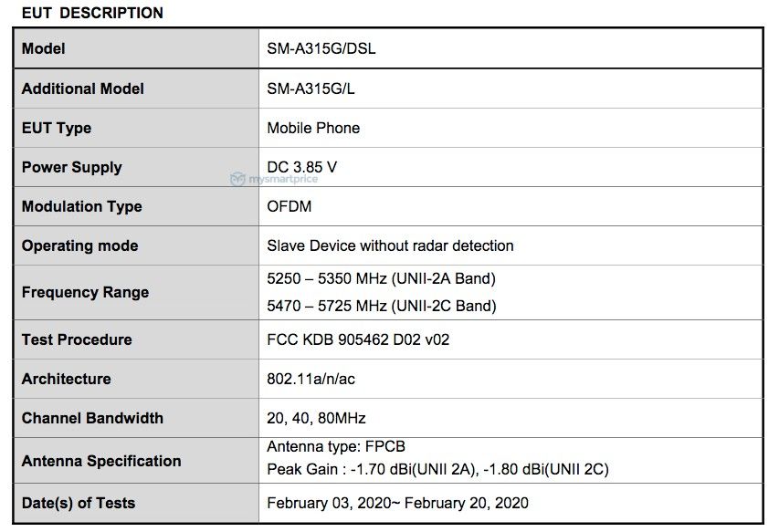Select the 20, 40, 80MHz bandwidth value
Viewport: 779px width, 532px height.
pos(316,418)
